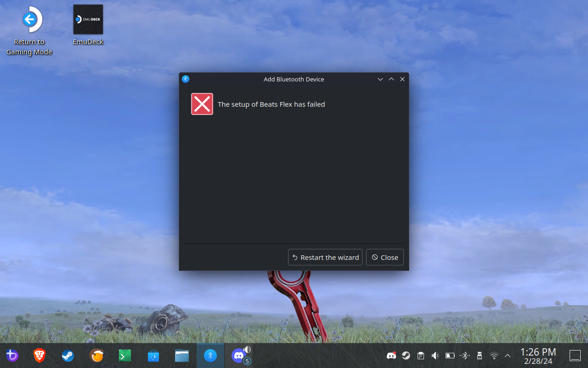This screenshot has height=368, width=588.
Task: Open the Discord system tray icon
Action: [x=391, y=356]
